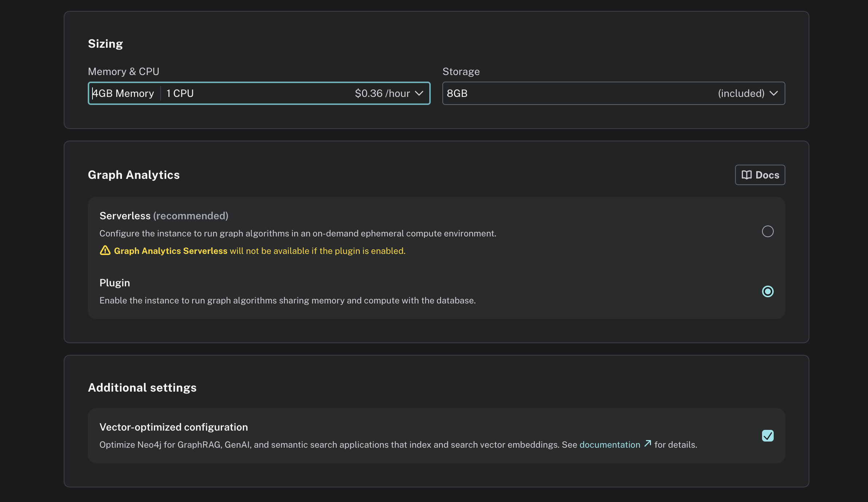Click the chevron next to (included)

click(774, 93)
